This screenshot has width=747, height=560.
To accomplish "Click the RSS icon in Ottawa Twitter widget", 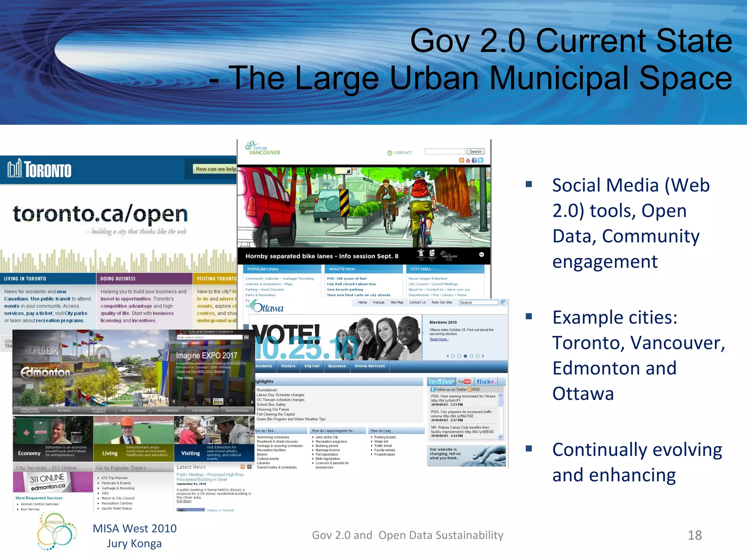I will (x=470, y=389).
